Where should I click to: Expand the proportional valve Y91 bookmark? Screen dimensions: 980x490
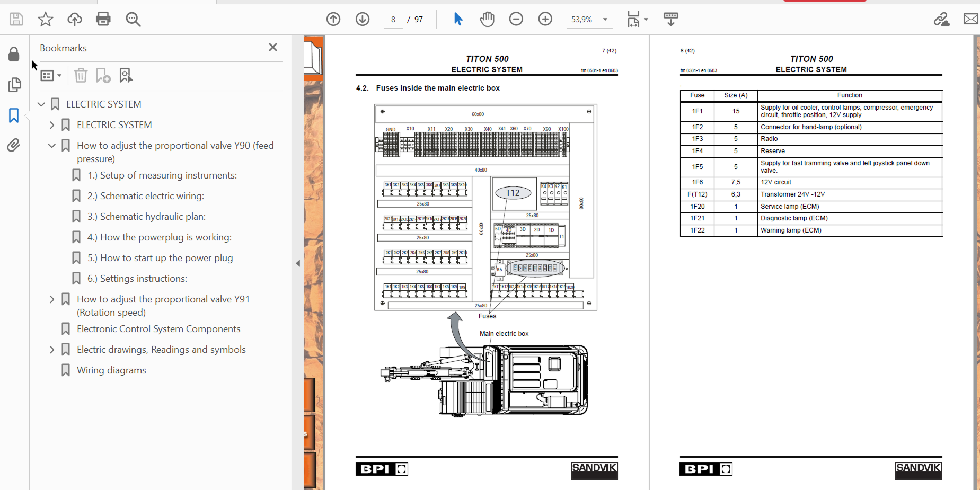click(52, 299)
